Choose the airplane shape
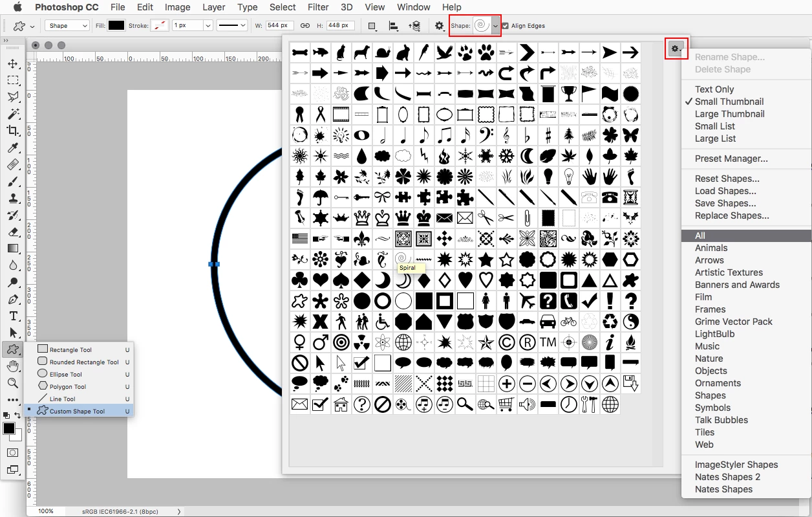Viewport: 812px width, 517px height. click(527, 301)
